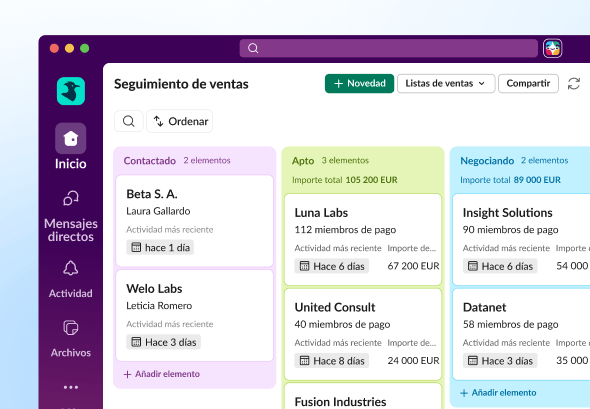
Task: Click 'Hace 6 días' chip on Insight Solutions
Action: 500,266
